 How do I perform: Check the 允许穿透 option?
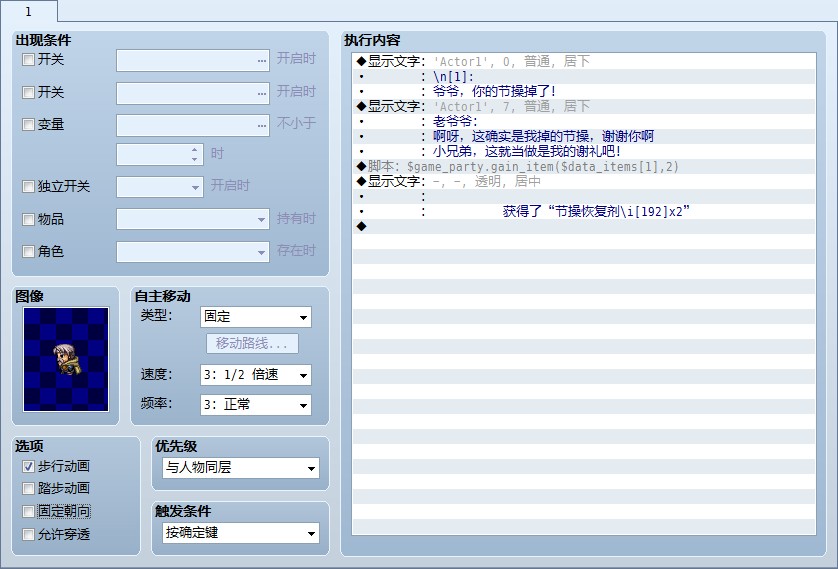click(x=28, y=534)
